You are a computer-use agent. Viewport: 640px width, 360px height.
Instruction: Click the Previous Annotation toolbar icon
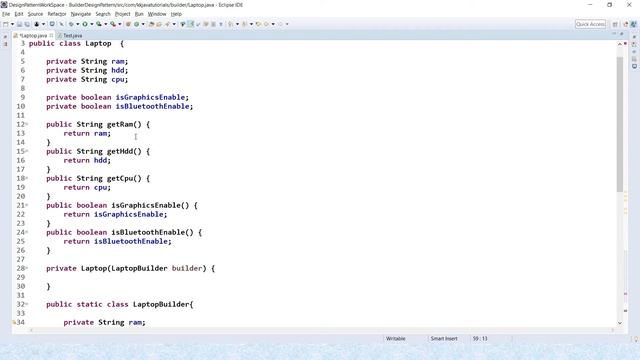[244, 24]
